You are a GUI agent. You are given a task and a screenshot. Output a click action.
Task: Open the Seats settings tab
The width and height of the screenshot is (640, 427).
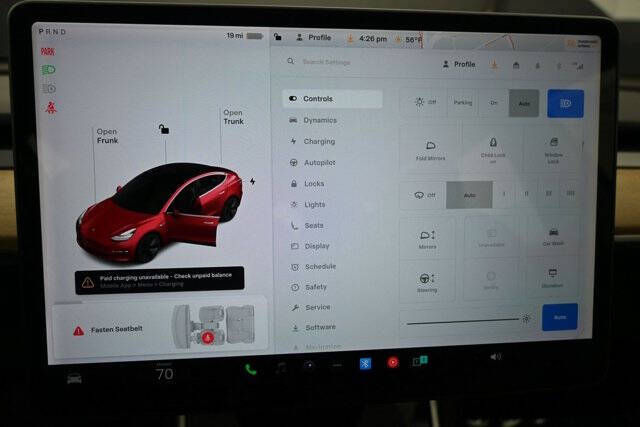(307, 225)
